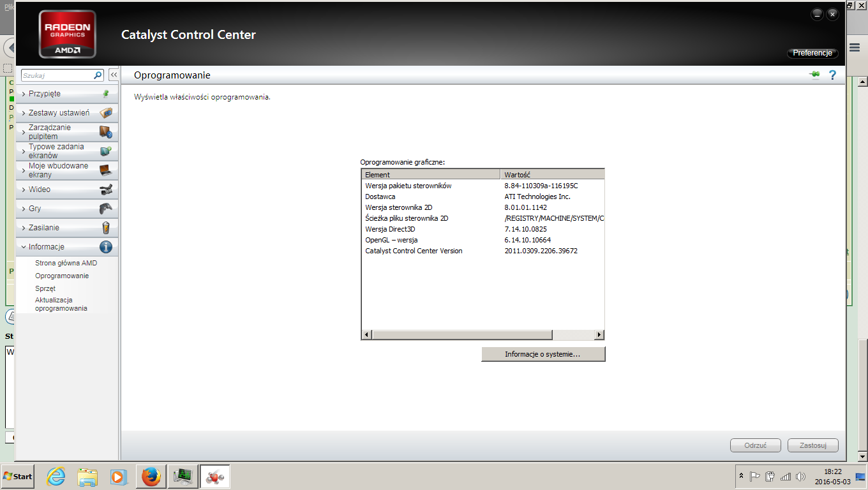868x490 pixels.
Task: Click the Catalyst Control Center taskbar icon
Action: tap(214, 476)
